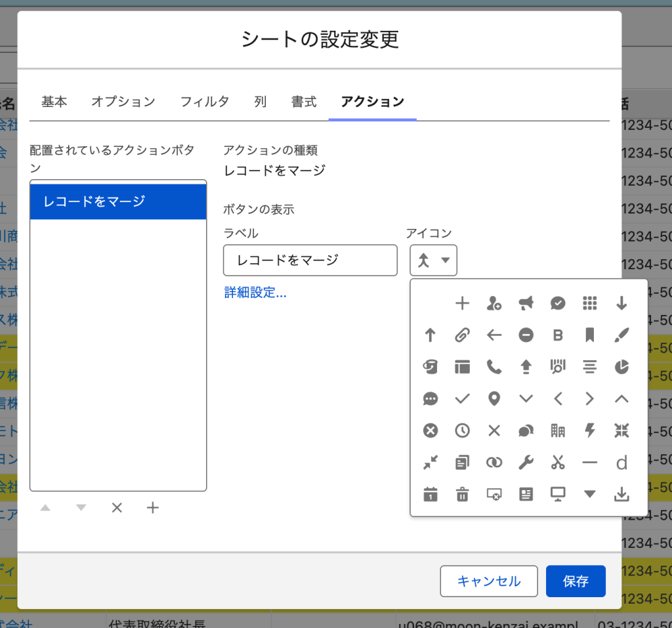Choose the scissors cut icon

pos(558,463)
